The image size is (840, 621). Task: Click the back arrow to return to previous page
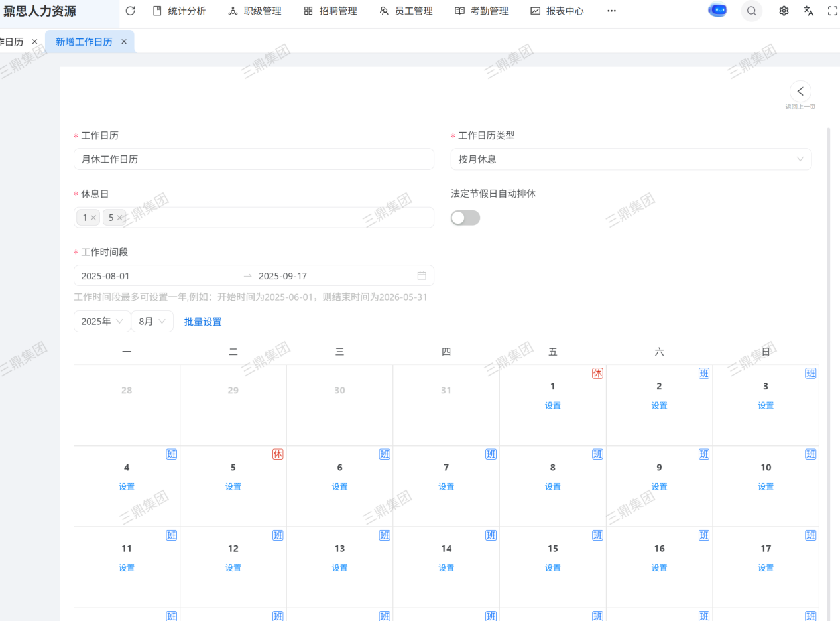pos(800,92)
